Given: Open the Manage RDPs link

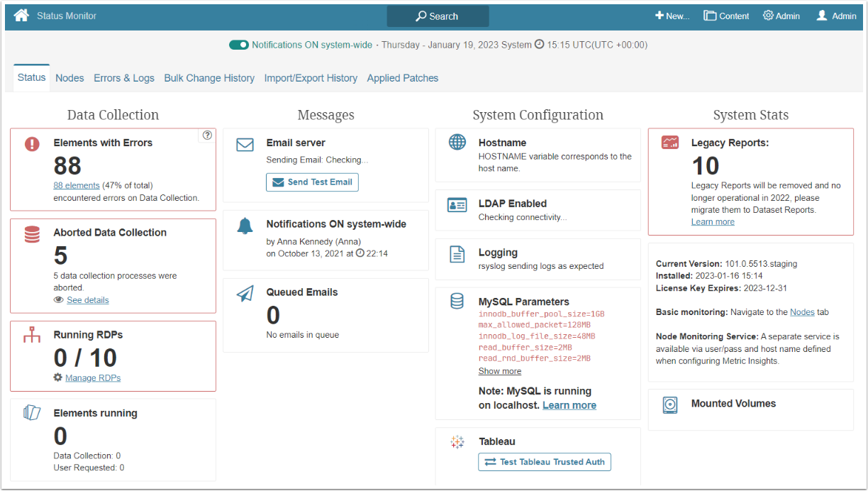Looking at the screenshot, I should [x=93, y=377].
